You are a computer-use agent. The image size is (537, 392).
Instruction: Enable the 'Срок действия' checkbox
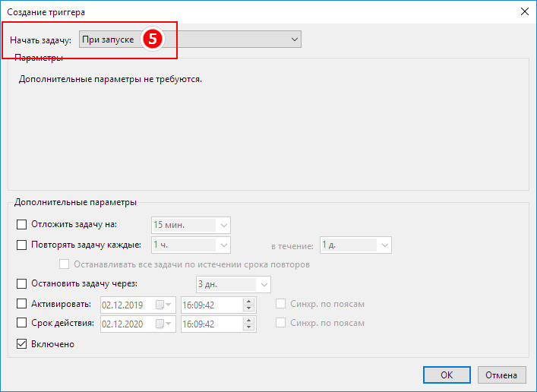click(21, 323)
